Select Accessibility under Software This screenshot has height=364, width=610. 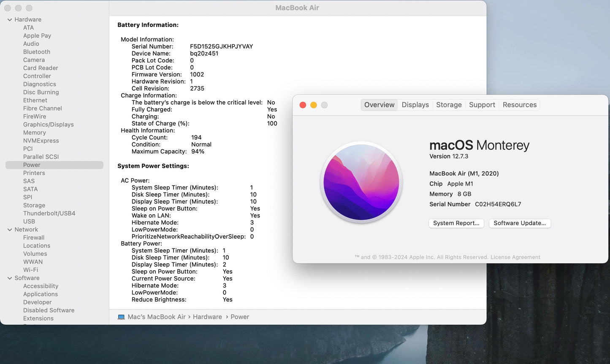tap(41, 286)
